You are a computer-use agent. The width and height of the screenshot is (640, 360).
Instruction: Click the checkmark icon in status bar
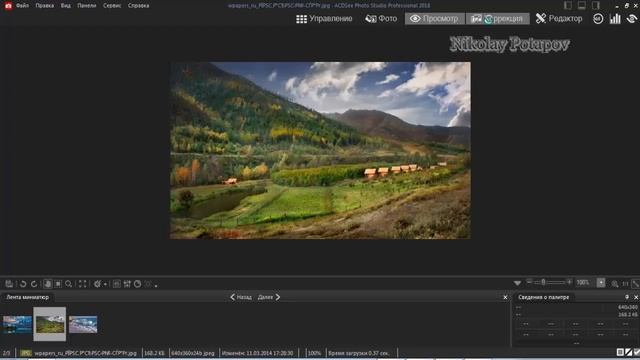(x=637, y=352)
